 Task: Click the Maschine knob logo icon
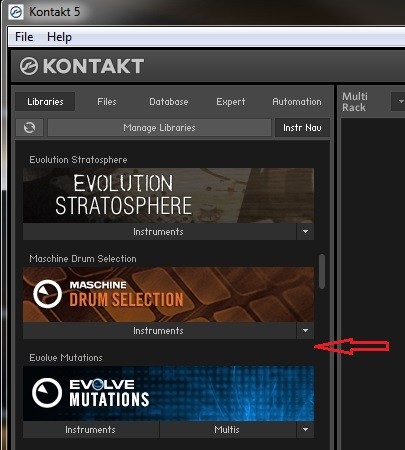pos(47,294)
